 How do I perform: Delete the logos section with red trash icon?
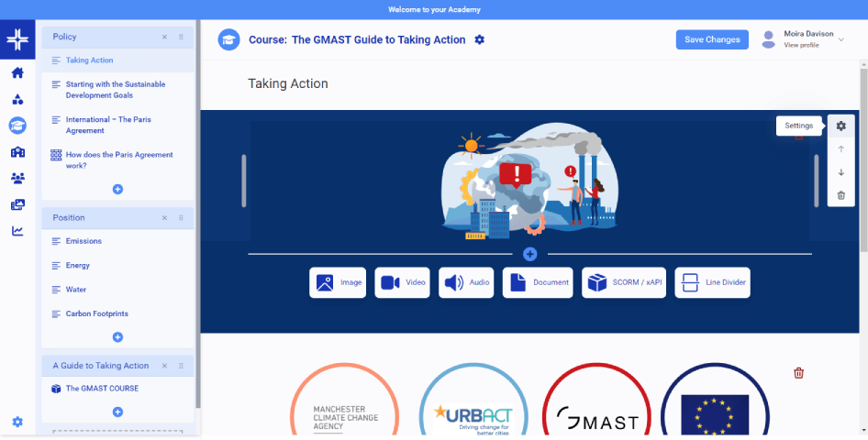point(798,373)
